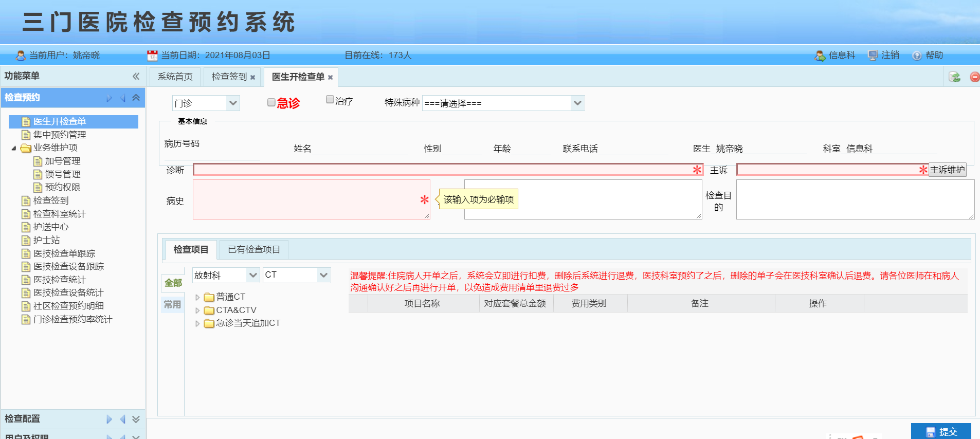Switch to the 已有检查项目 tab
Image resolution: width=980 pixels, height=439 pixels.
253,249
